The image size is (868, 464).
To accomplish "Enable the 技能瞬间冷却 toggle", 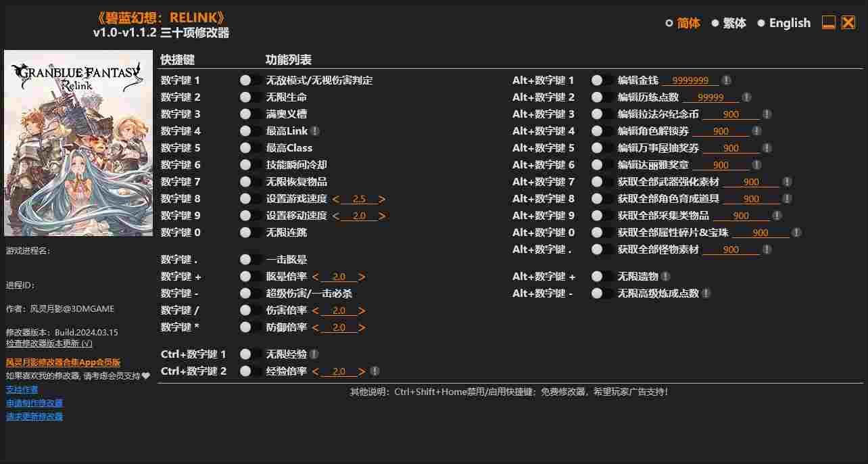I will coord(251,165).
